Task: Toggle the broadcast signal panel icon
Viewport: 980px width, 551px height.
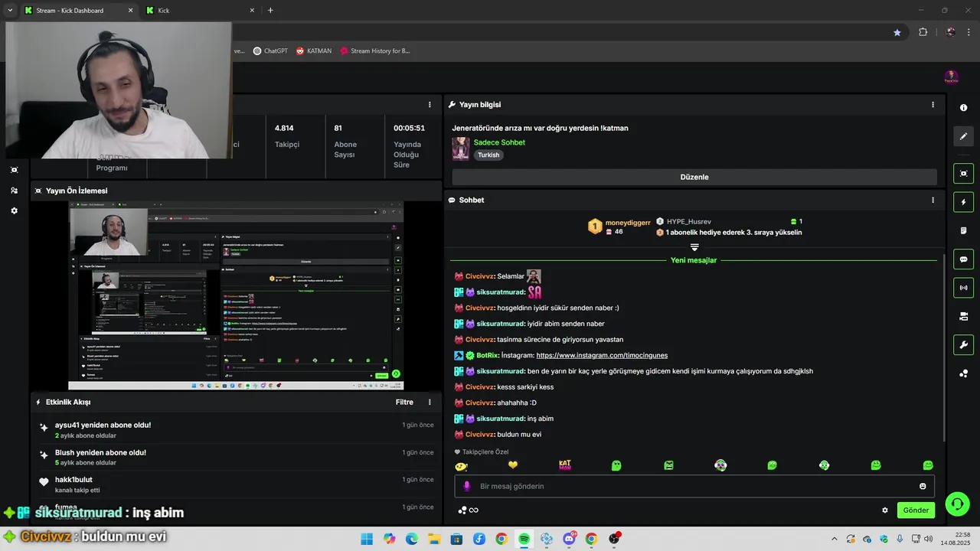Action: click(963, 288)
